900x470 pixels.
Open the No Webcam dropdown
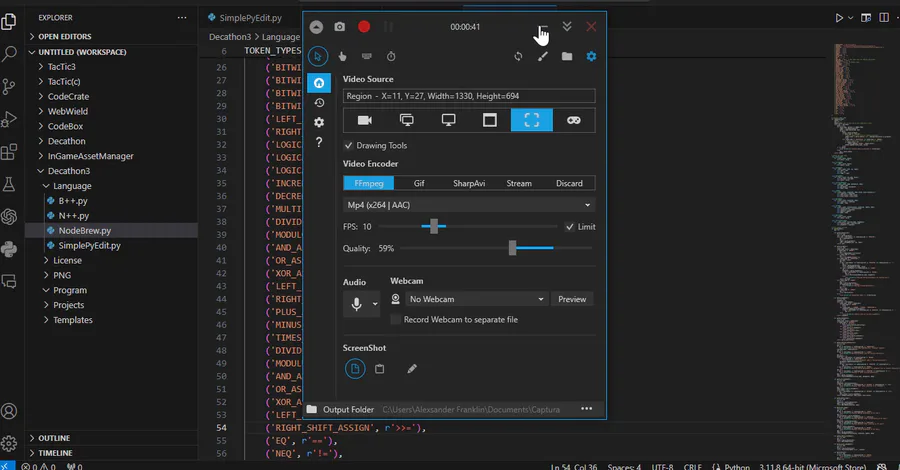pyautogui.click(x=476, y=299)
